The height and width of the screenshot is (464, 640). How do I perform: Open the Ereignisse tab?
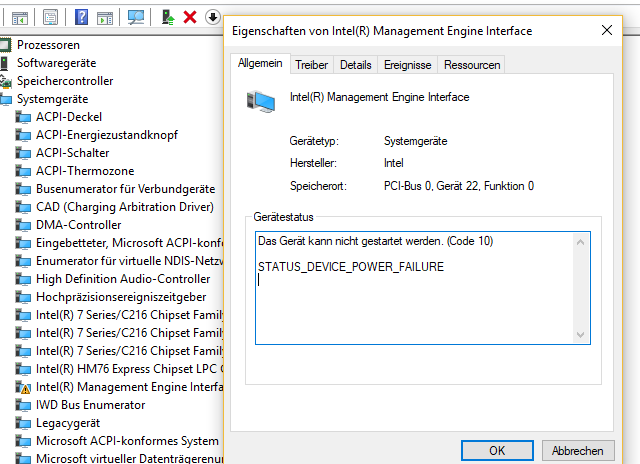407,65
